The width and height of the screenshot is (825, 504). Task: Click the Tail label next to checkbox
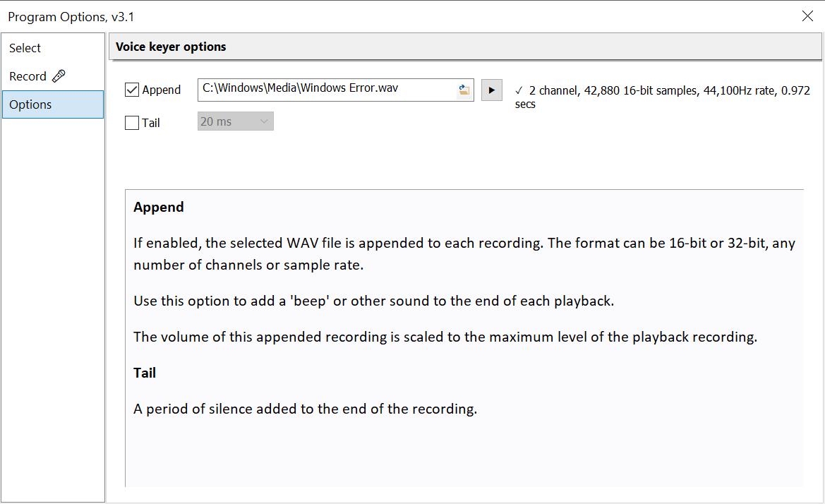(x=151, y=123)
